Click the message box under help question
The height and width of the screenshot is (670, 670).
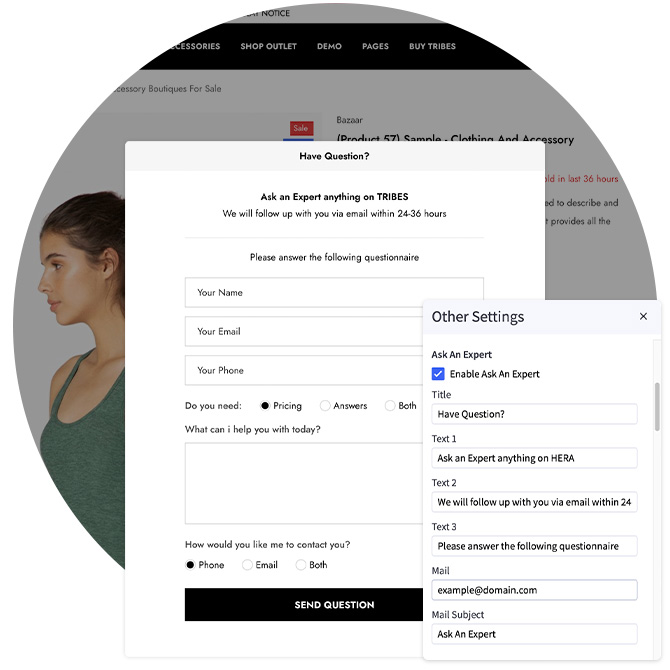[x=304, y=483]
